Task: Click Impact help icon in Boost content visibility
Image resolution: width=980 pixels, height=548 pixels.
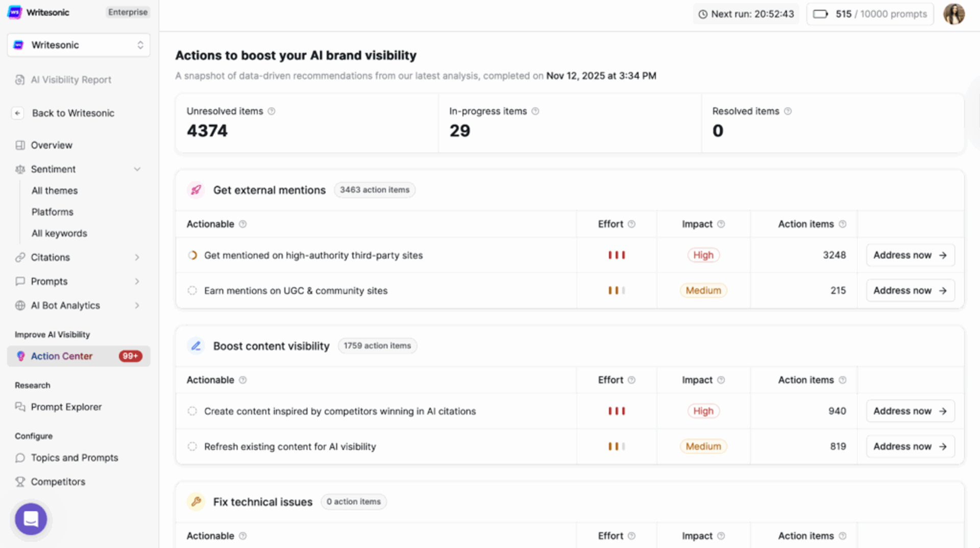Action: pos(721,380)
